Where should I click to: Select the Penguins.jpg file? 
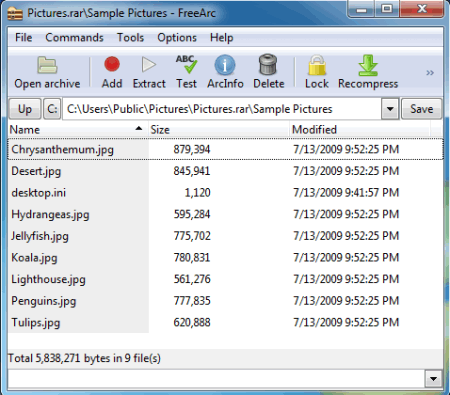(44, 301)
